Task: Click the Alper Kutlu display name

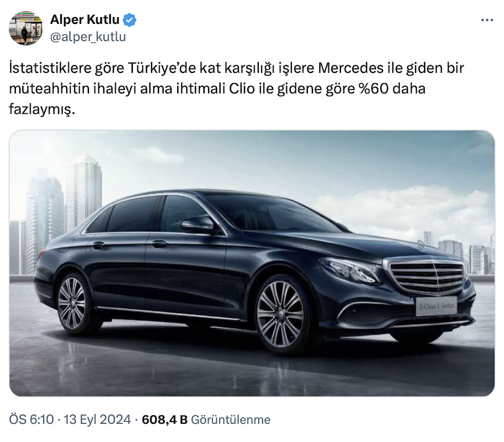Action: [85, 19]
